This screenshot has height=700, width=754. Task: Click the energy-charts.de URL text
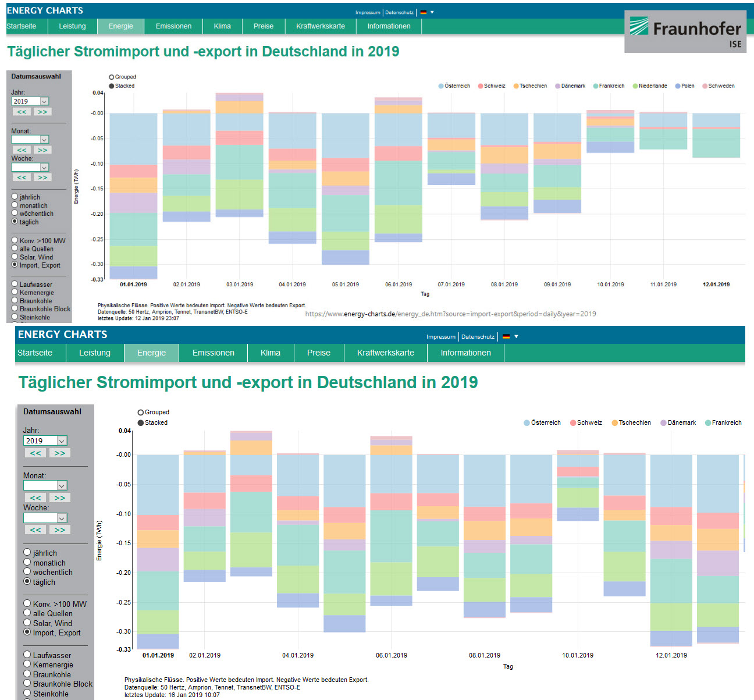coord(450,314)
